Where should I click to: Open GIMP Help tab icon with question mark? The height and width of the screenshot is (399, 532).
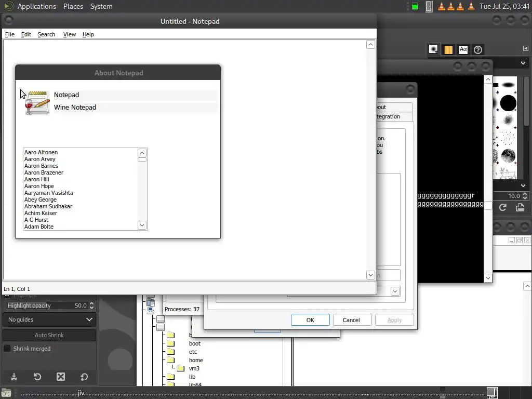[x=478, y=50]
